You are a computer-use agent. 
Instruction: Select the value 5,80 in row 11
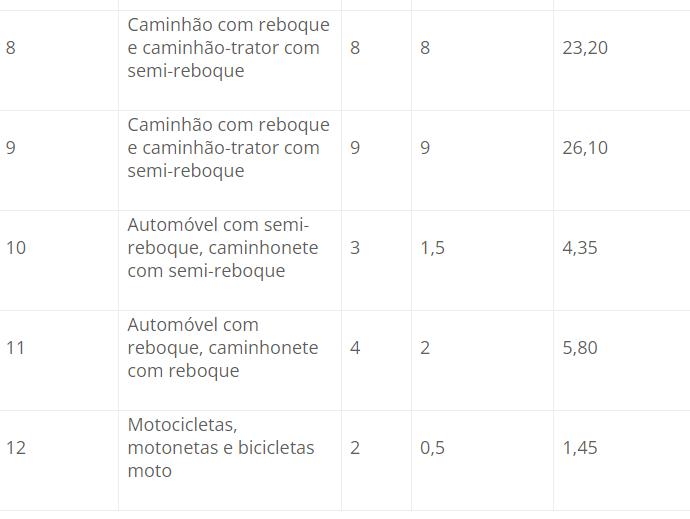point(580,348)
